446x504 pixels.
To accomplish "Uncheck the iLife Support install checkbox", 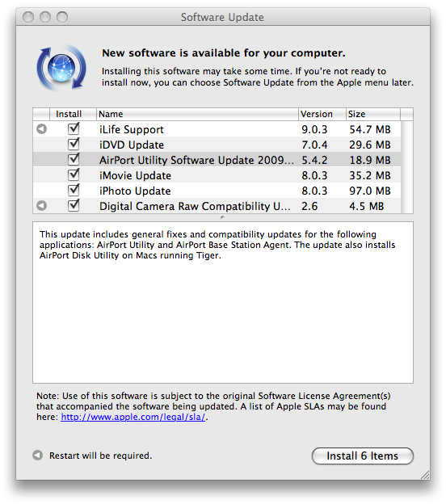I will [x=74, y=128].
